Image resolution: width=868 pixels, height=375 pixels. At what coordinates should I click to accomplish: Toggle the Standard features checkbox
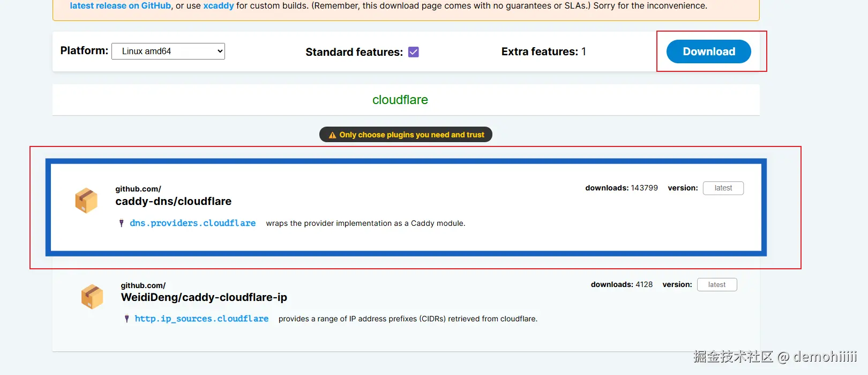pos(413,52)
